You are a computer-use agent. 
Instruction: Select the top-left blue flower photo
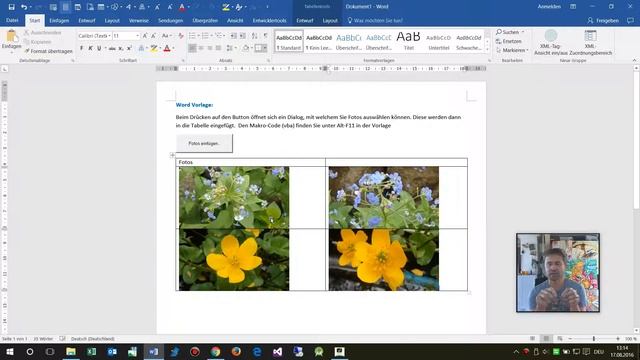pos(234,197)
